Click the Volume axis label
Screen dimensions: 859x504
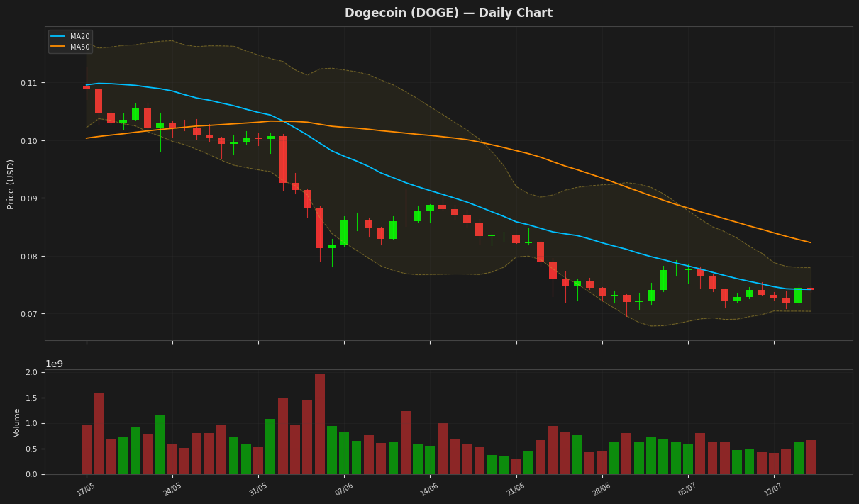coord(18,422)
